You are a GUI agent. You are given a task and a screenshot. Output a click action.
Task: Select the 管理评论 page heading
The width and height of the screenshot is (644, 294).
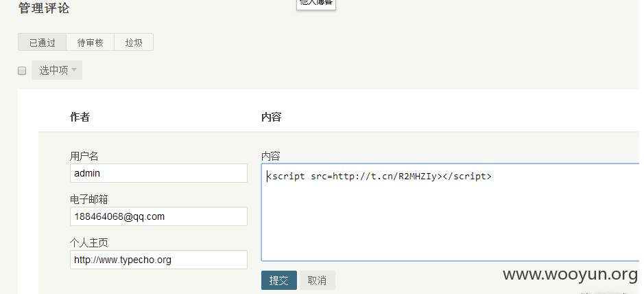coord(44,8)
